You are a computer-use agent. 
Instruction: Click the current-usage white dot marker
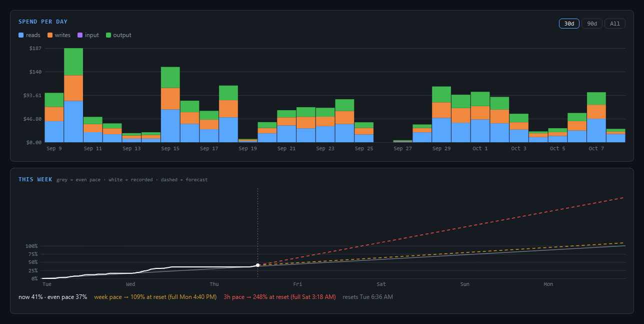pos(257,265)
